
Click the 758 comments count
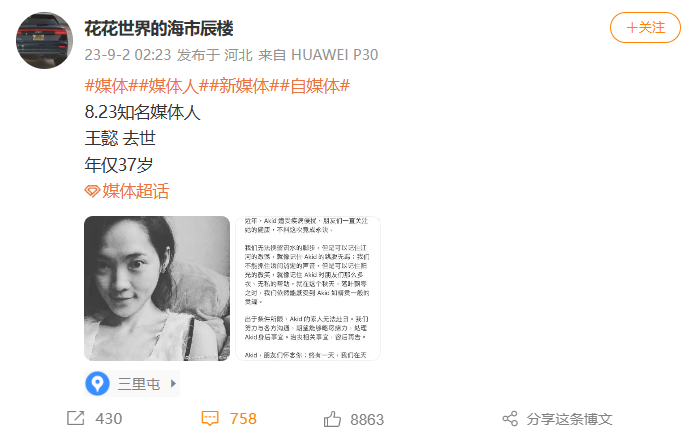coord(243,419)
